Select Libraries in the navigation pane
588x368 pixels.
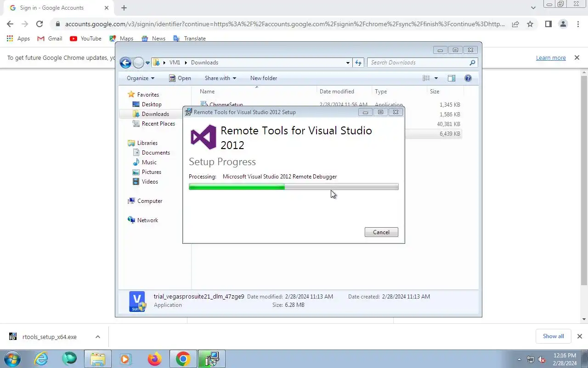point(147,143)
